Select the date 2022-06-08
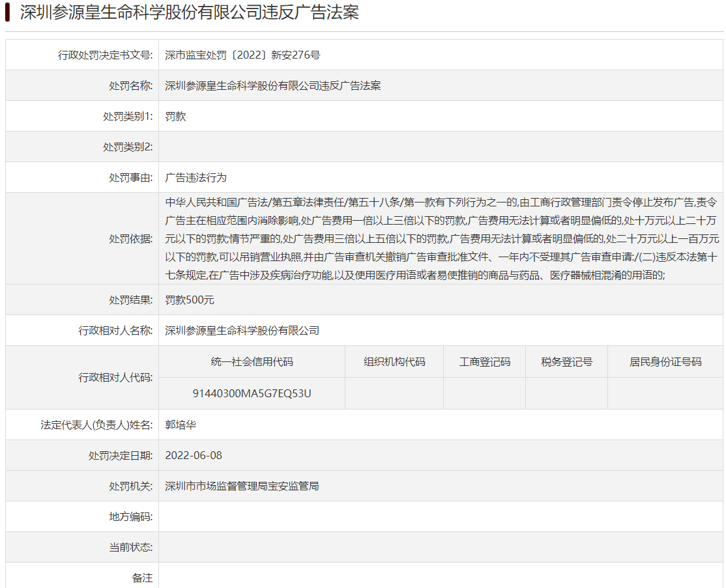The height and width of the screenshot is (588, 726). (194, 455)
